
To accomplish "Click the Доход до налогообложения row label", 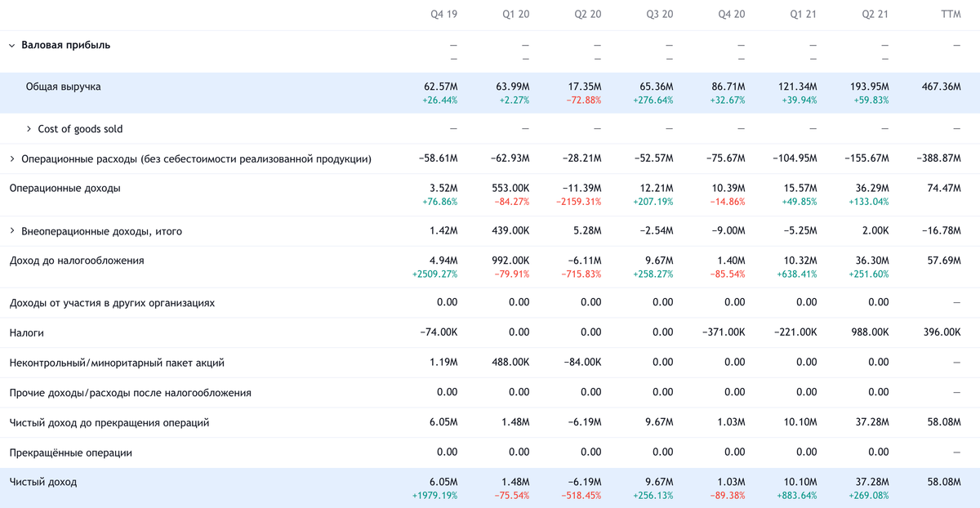I will 76,261.
